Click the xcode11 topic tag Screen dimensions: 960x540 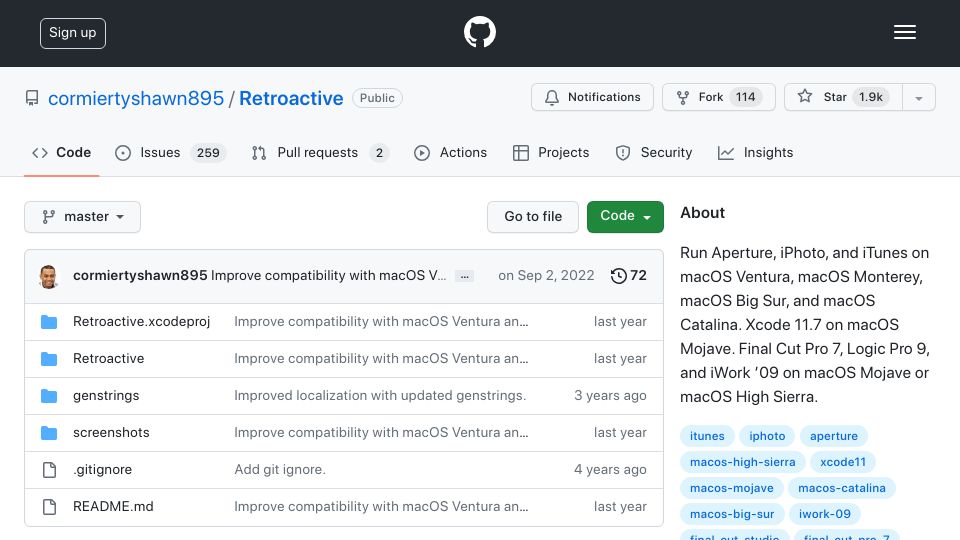point(843,462)
